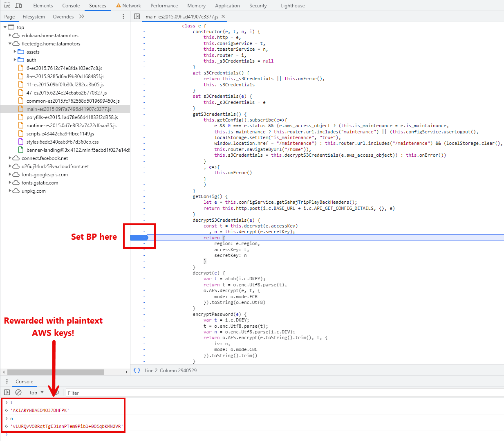Toggle the device toolbar icon
The width and height of the screenshot is (504, 441).
(x=18, y=5)
